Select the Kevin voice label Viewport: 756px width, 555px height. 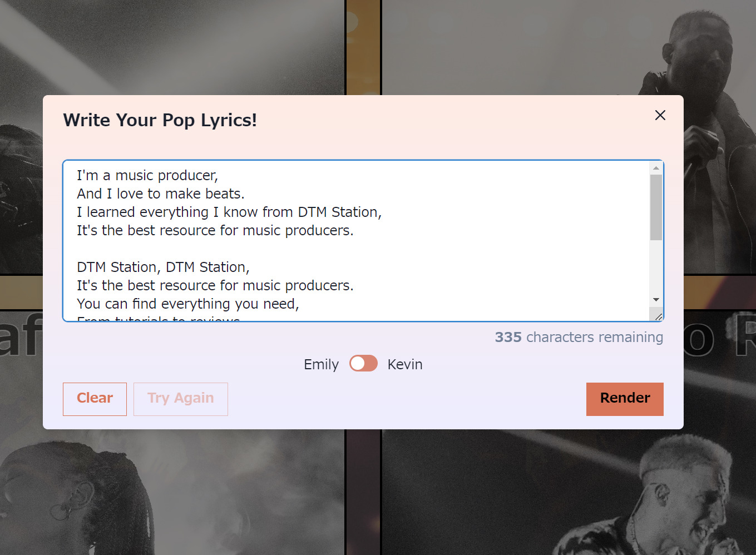(405, 364)
